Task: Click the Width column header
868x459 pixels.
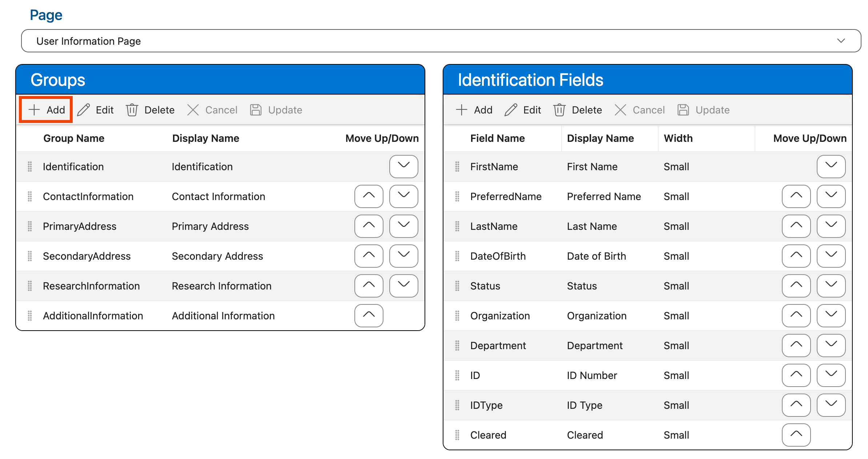Action: tap(678, 138)
